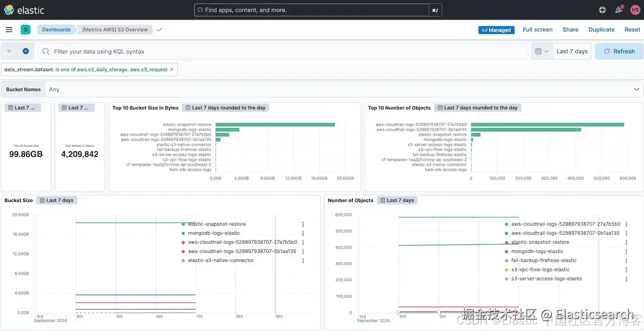Click the aws-cloudtrail-logs-27a7b5b0 green legend color dot
Image resolution: width=644 pixels, height=331 pixels.
tap(506, 224)
